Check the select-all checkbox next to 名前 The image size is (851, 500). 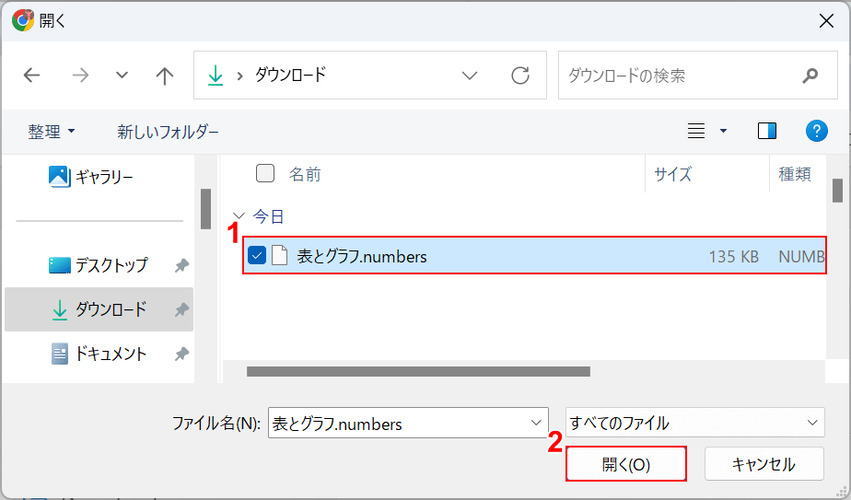265,173
